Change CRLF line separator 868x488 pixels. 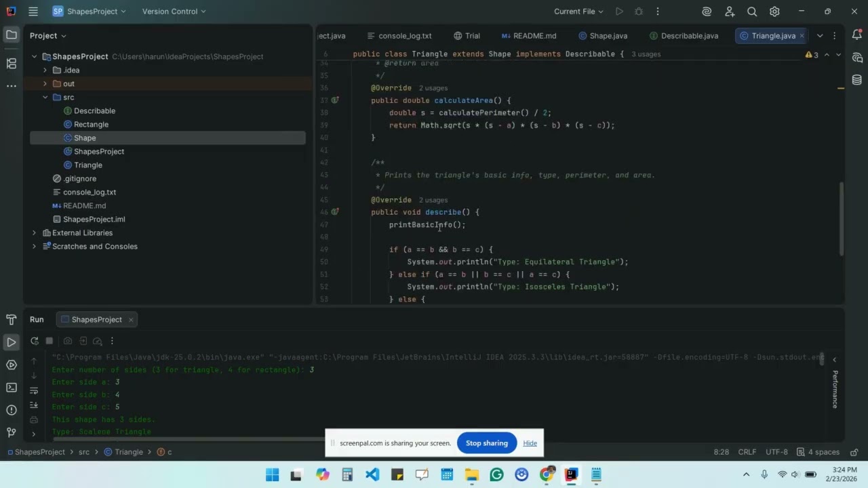tap(747, 452)
